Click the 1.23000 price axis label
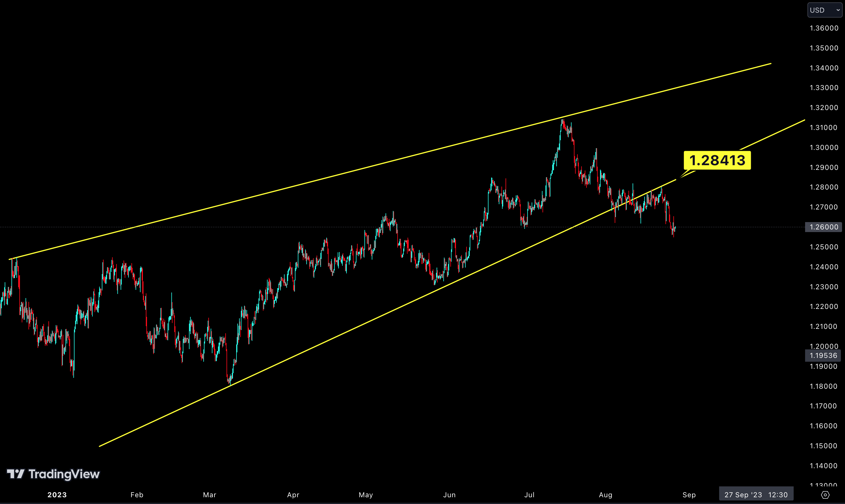The image size is (845, 504). point(824,287)
